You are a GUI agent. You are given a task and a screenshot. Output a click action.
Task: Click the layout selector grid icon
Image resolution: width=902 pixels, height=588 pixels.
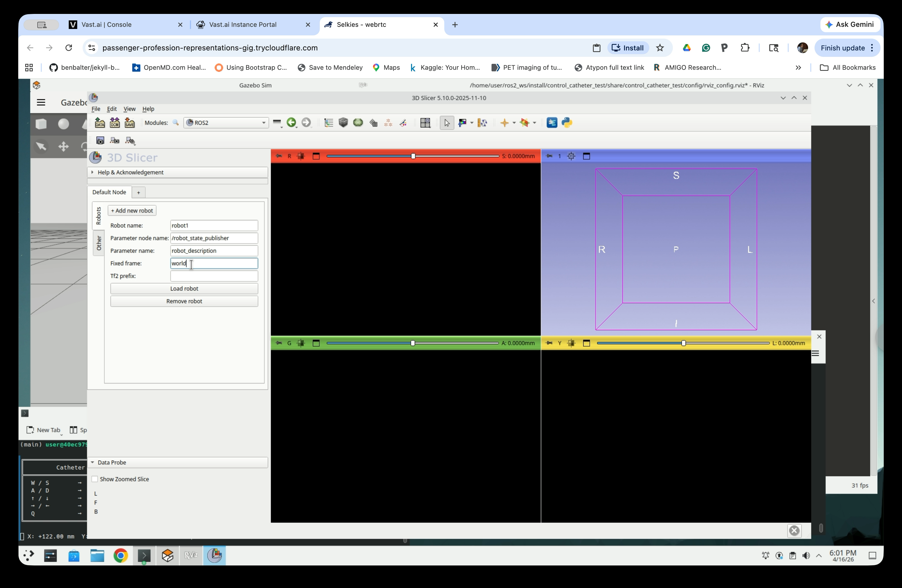pos(425,122)
